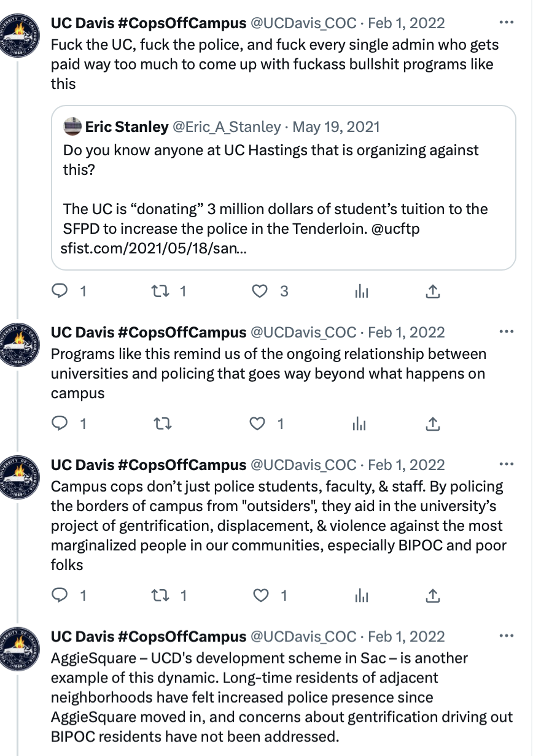
Task: Reply to "Programs like this remind us" tweet
Action: tap(59, 423)
